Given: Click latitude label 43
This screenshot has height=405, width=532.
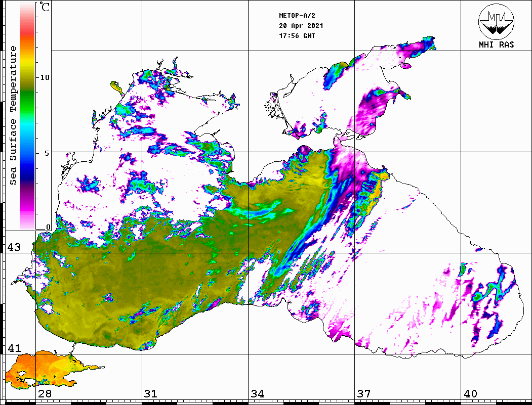Looking at the screenshot, I should coord(14,247).
